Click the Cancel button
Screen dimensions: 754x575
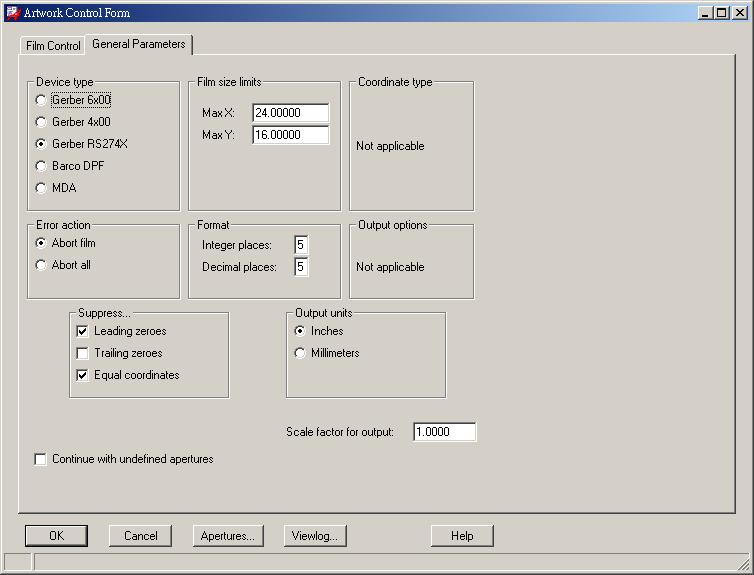click(140, 536)
